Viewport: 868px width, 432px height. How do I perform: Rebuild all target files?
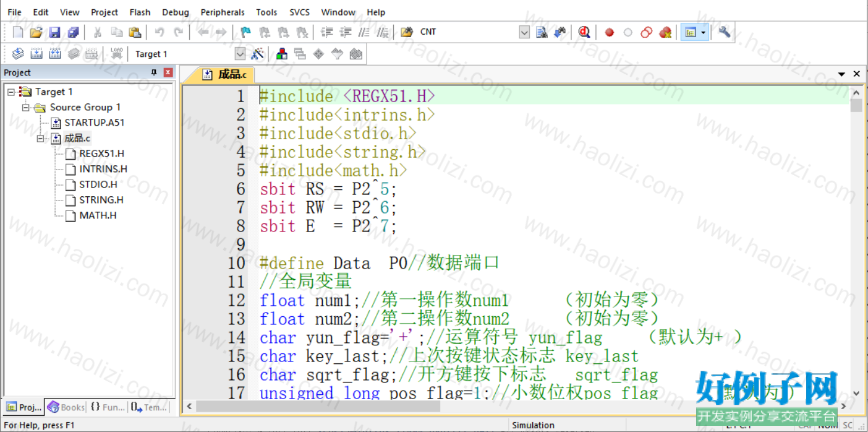point(55,54)
